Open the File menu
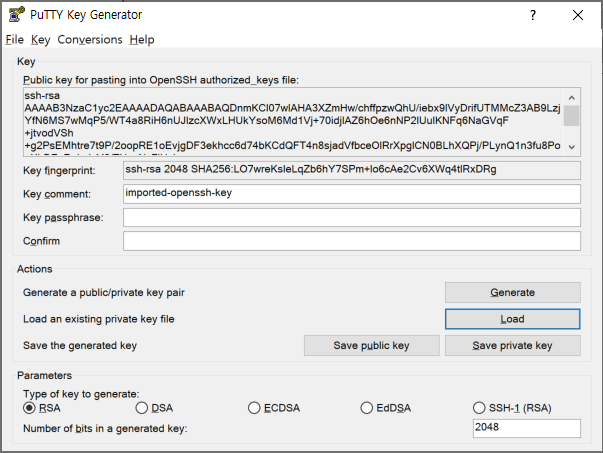The height and width of the screenshot is (453, 603). 15,39
